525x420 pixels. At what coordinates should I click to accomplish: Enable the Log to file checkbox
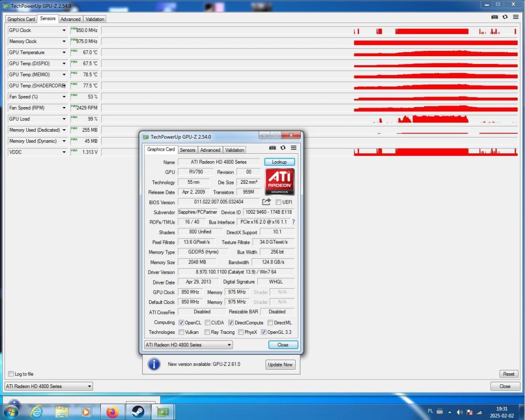[11, 374]
